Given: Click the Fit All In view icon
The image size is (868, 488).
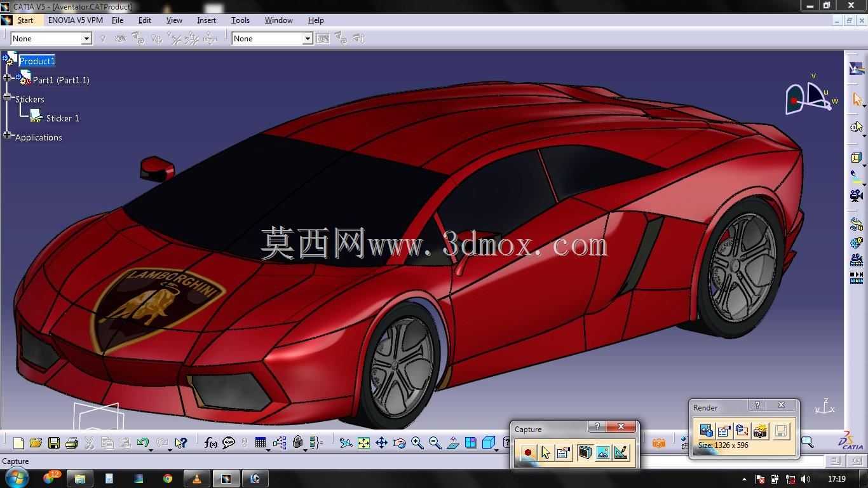Looking at the screenshot, I should pos(363,443).
